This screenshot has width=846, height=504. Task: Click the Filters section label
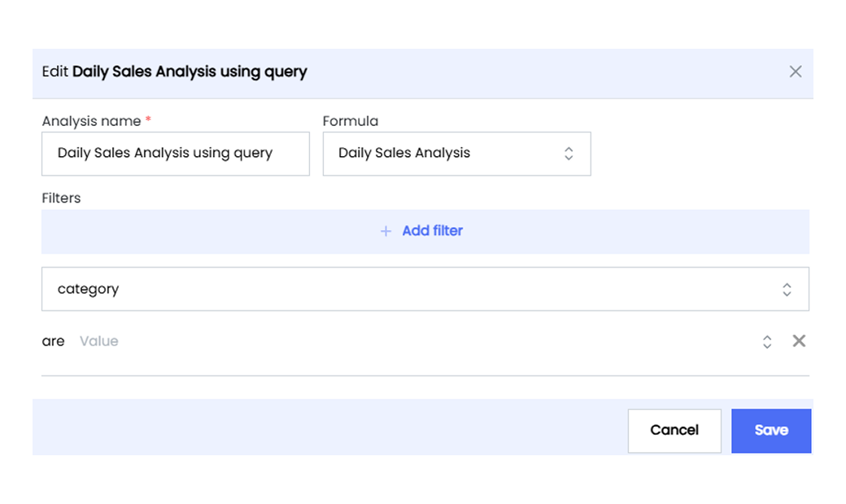click(61, 198)
